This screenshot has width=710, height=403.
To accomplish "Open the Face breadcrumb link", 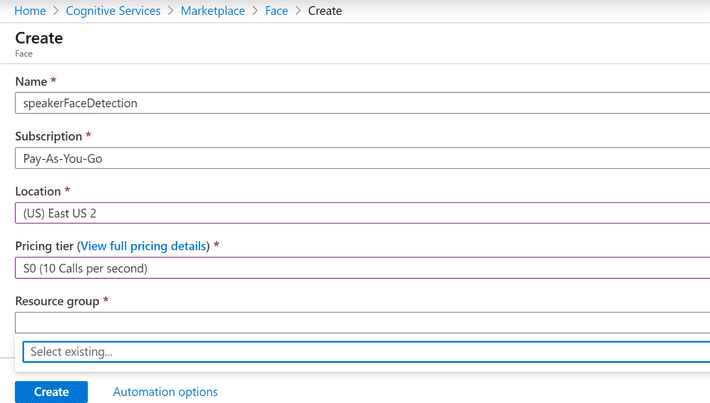I will 276,11.
